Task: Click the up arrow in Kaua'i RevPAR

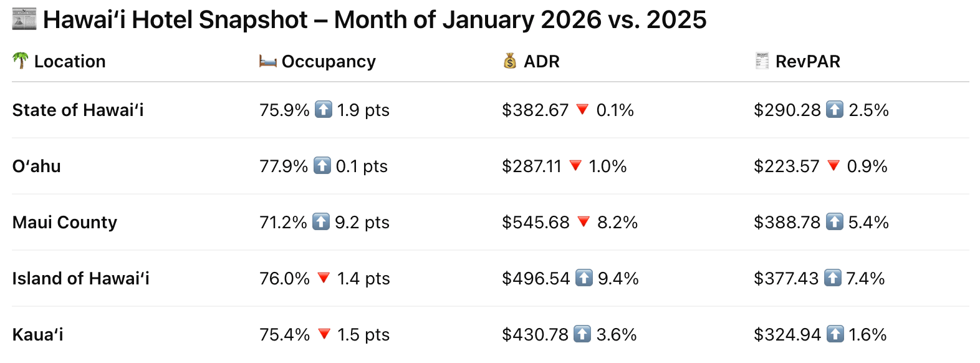Action: tap(835, 334)
